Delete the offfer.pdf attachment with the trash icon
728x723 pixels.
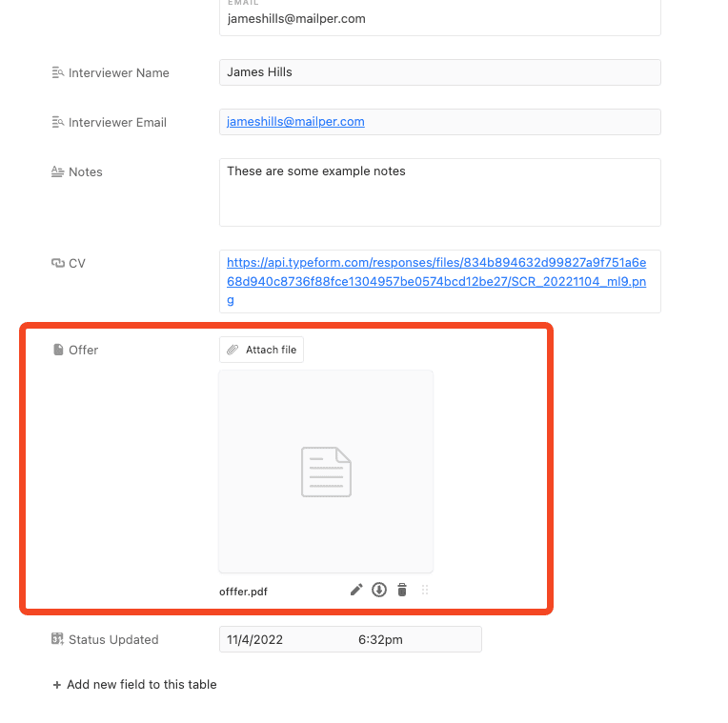pos(402,590)
